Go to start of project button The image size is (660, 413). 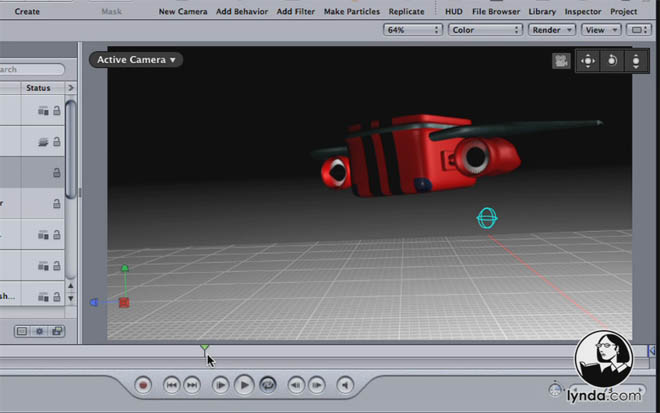point(171,385)
